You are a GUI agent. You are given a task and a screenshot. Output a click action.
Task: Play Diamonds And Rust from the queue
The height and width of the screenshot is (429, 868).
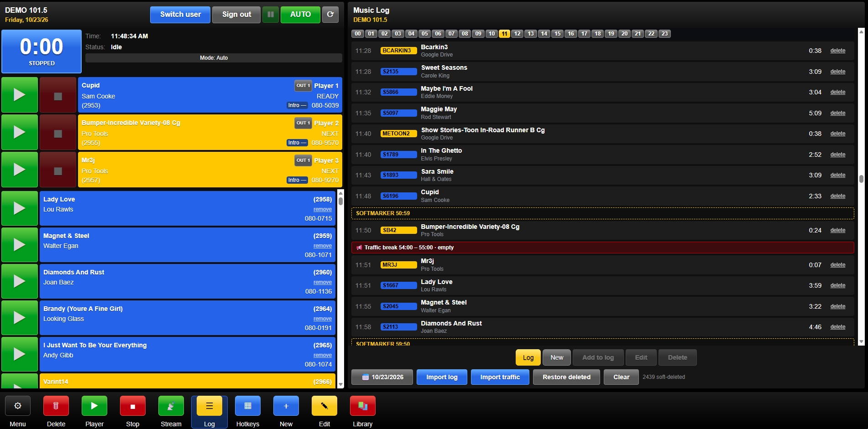[x=20, y=281]
